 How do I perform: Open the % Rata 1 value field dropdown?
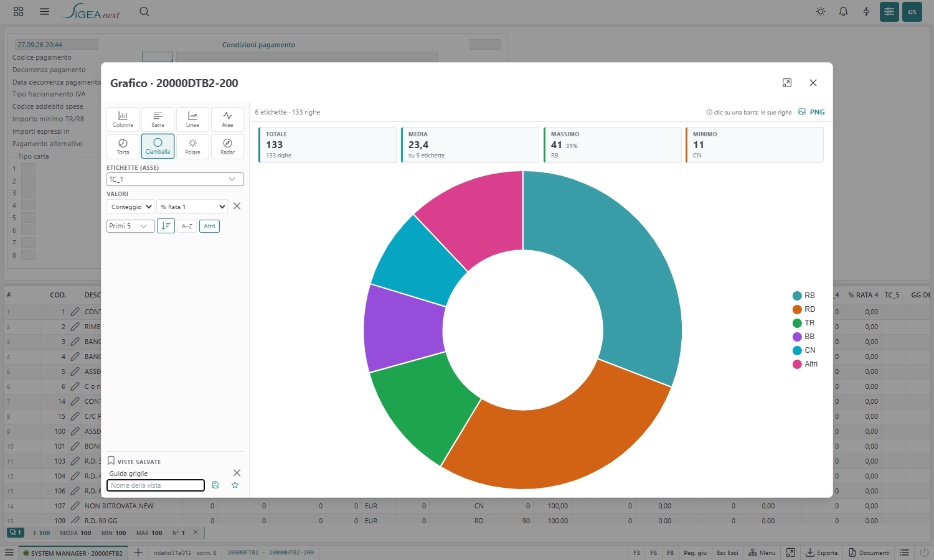192,207
